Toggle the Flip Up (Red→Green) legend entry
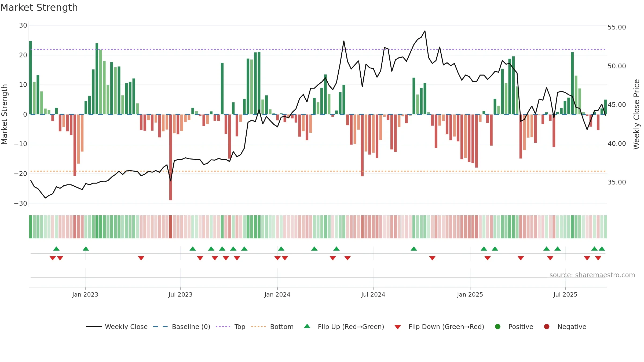Image resolution: width=644 pixels, height=362 pixels. click(344, 327)
